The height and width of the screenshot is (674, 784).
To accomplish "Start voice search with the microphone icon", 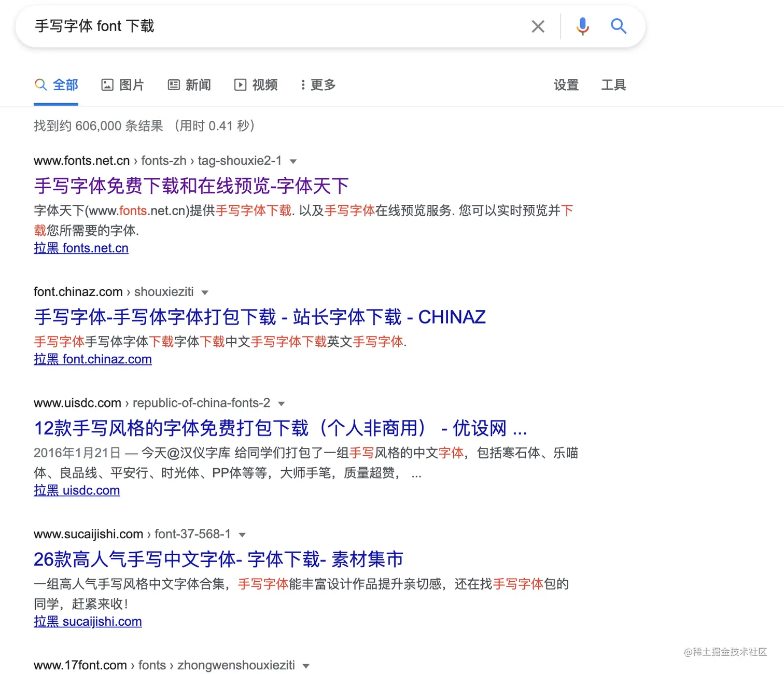I will (583, 26).
